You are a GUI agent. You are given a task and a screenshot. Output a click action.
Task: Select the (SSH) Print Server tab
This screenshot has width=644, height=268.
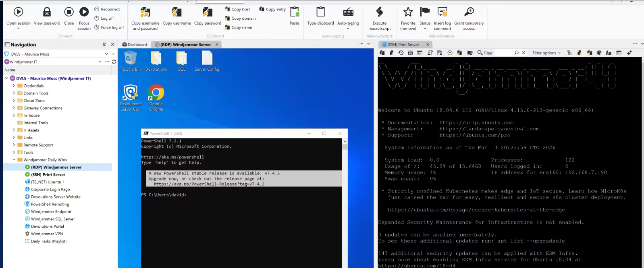(x=403, y=44)
